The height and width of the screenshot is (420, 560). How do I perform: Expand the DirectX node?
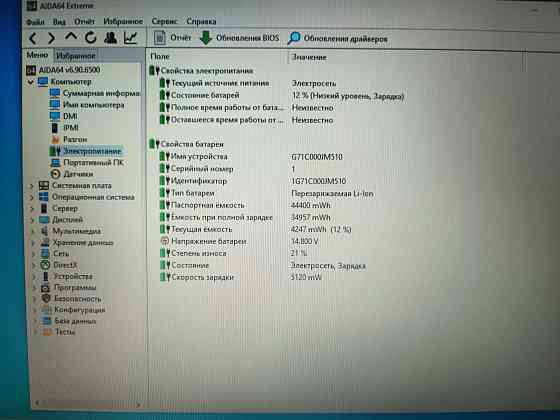point(34,265)
